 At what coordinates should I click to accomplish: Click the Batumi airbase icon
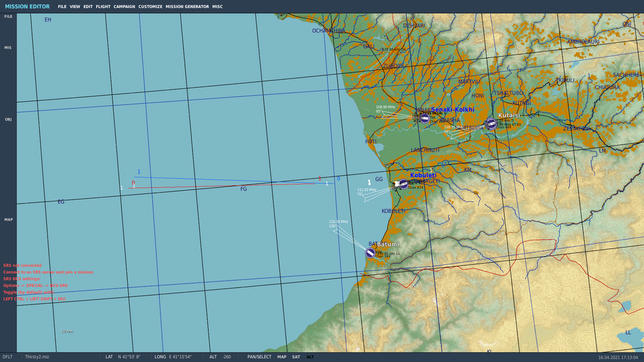(x=370, y=252)
